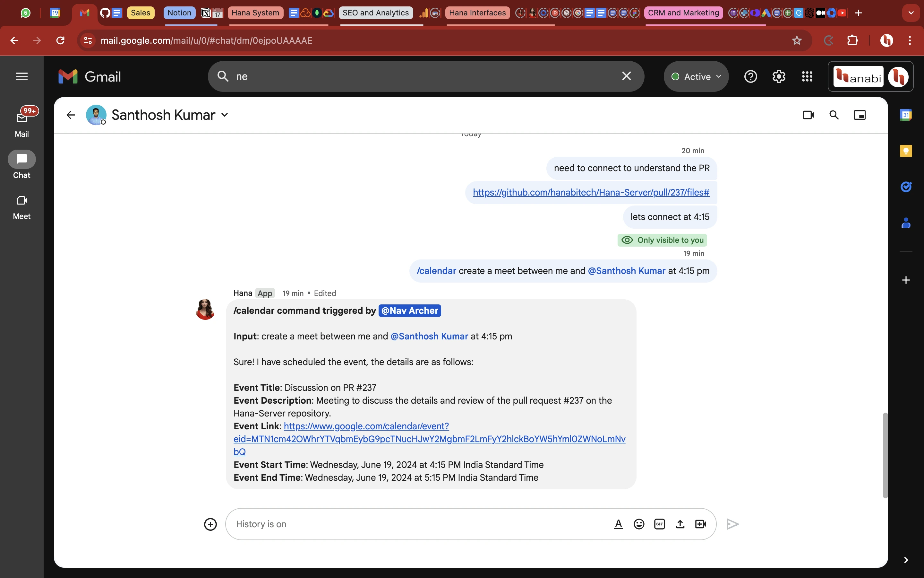Open the Chrome profile avatar
Viewport: 924px width, 578px height.
click(886, 40)
